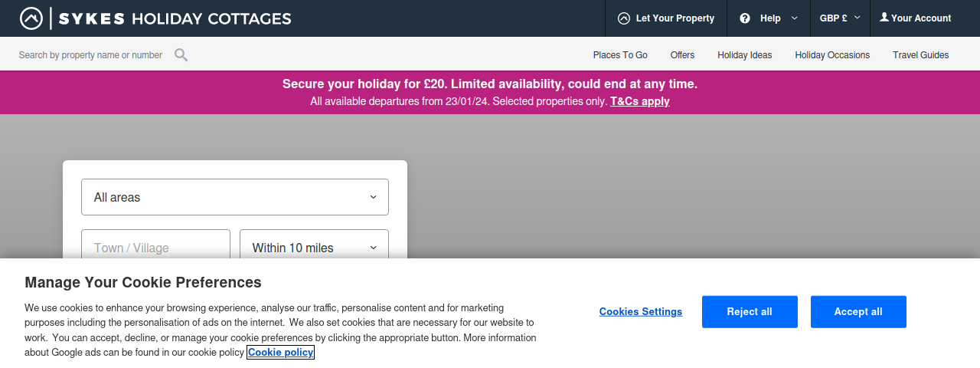Screen dimensions: 980x368
Task: Click the Help question mark icon
Action: tap(745, 18)
